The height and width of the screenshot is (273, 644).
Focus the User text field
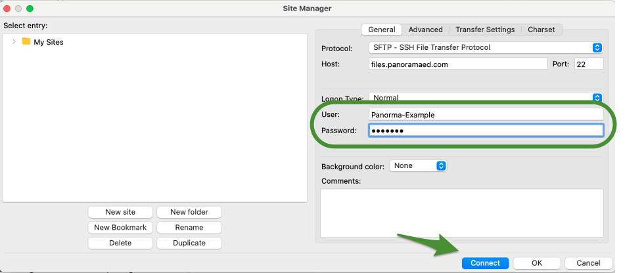point(486,114)
